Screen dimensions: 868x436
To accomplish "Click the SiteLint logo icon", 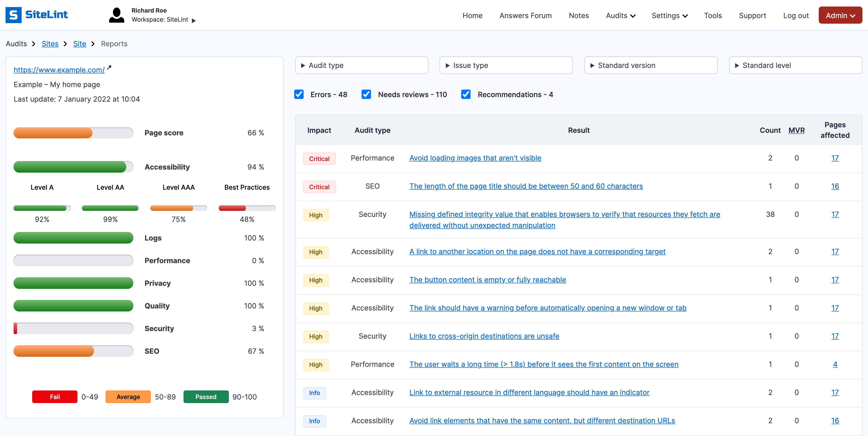I will 14,15.
